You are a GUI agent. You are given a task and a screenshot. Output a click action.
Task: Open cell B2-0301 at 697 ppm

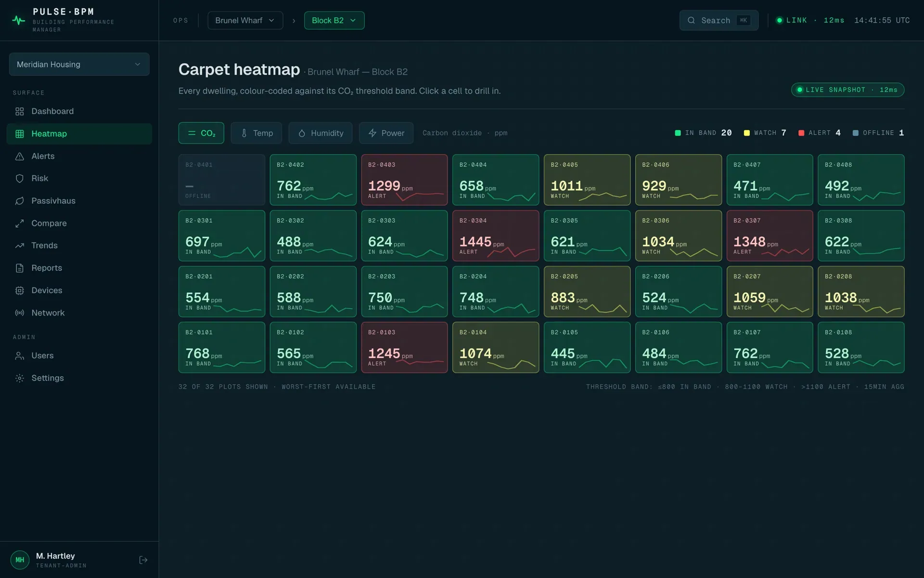221,236
